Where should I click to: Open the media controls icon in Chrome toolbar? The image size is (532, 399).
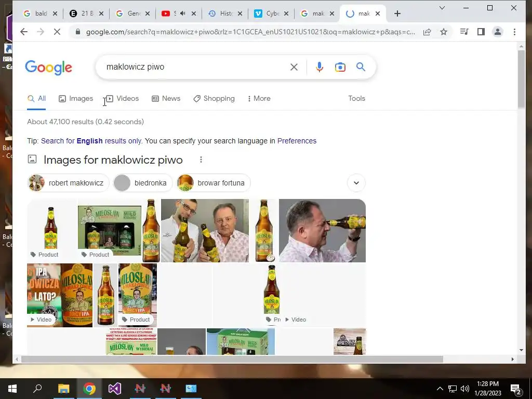[x=464, y=32]
